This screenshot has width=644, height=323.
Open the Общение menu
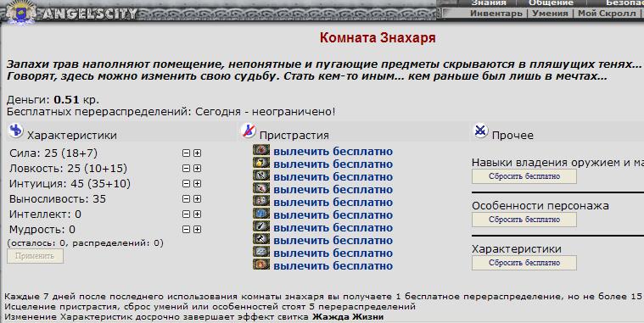click(x=551, y=3)
